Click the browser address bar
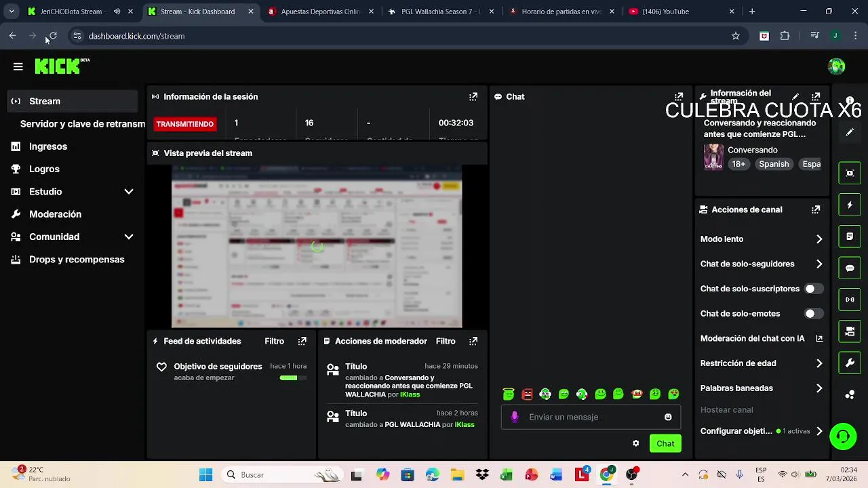 (x=407, y=36)
